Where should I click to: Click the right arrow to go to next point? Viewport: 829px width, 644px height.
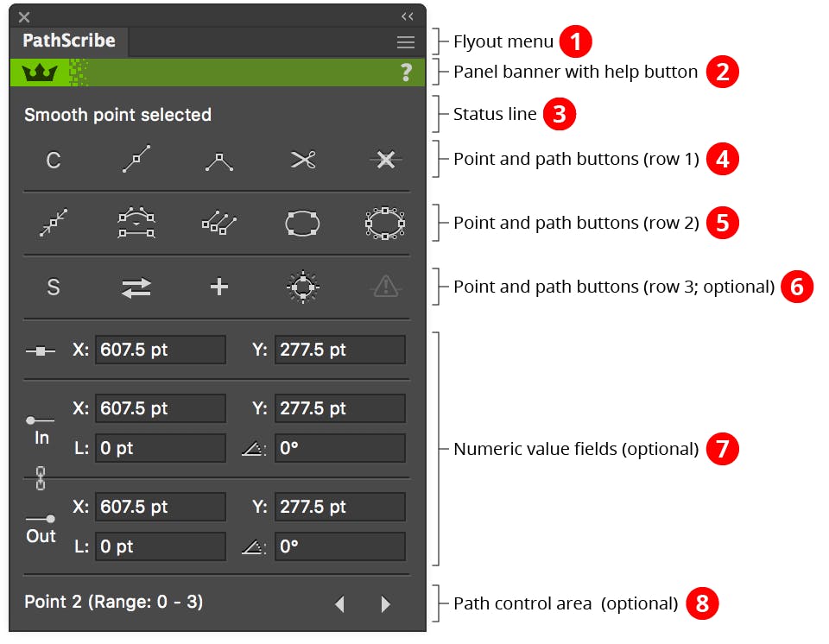pos(384,603)
